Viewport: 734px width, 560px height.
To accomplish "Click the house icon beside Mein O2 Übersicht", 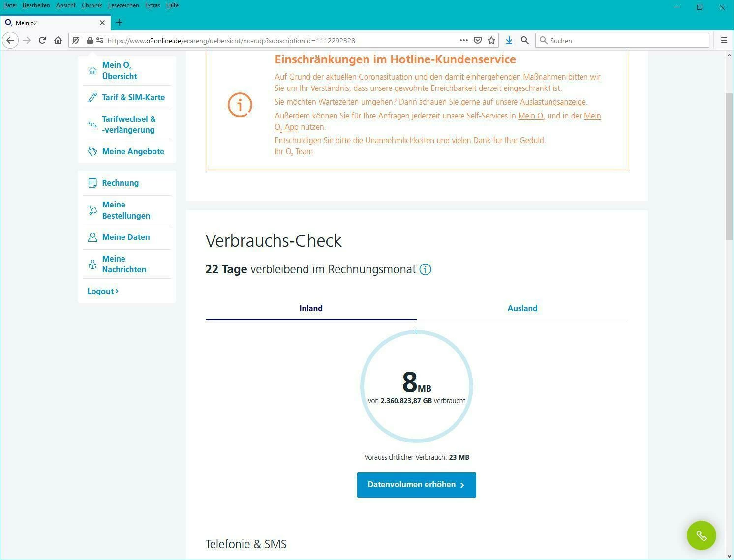I will pyautogui.click(x=92, y=70).
